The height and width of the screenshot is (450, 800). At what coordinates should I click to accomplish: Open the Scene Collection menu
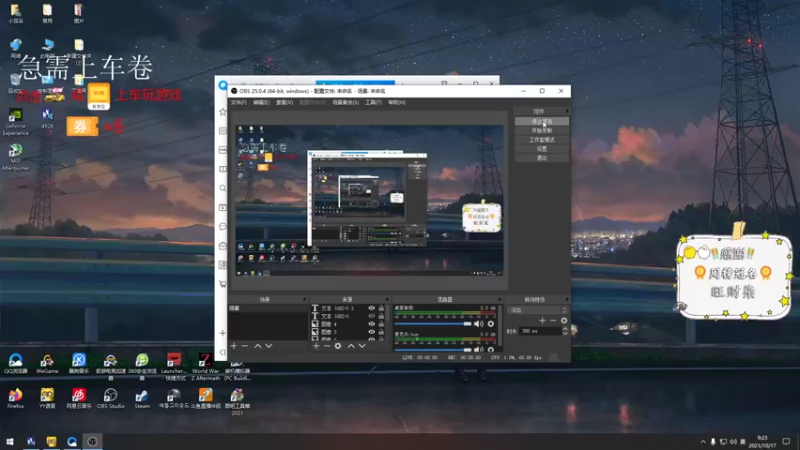click(345, 103)
